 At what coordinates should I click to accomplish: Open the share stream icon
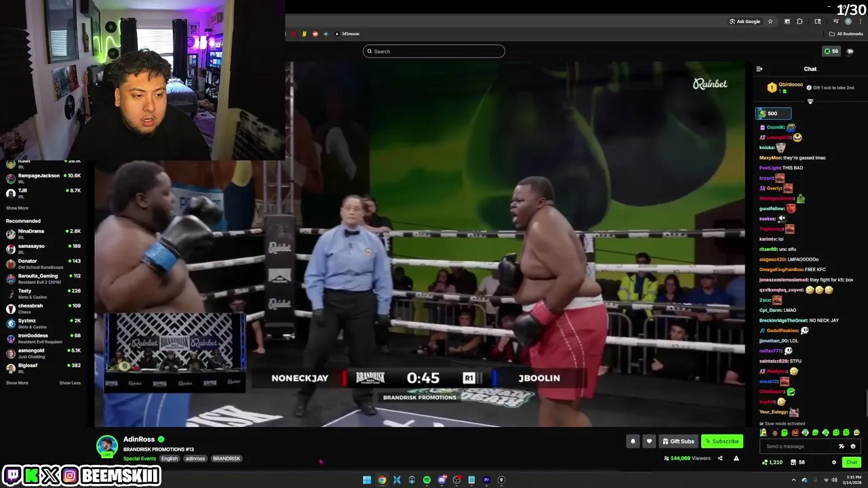click(720, 458)
